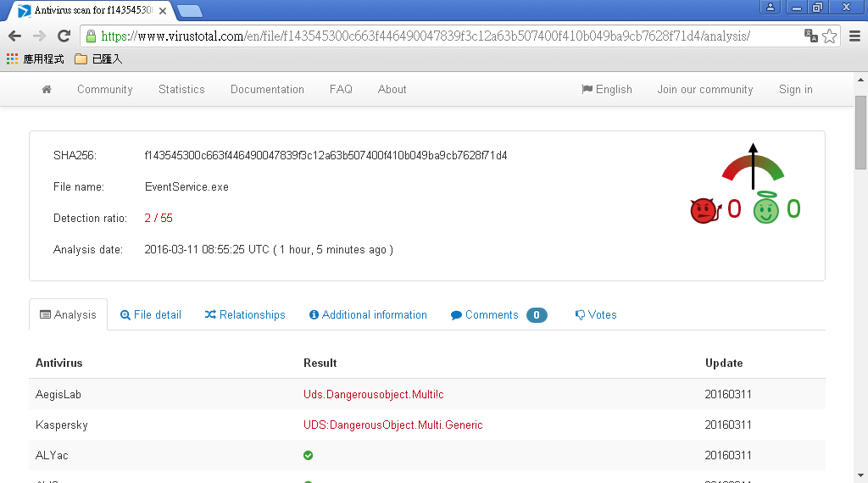Click the Antivirus column header
This screenshot has width=868, height=483.
pos(58,363)
